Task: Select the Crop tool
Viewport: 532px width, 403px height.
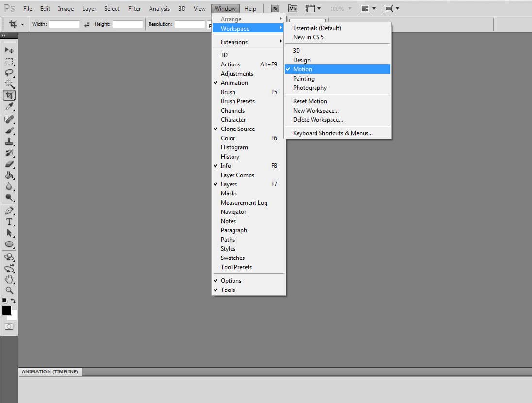Action: (9, 95)
